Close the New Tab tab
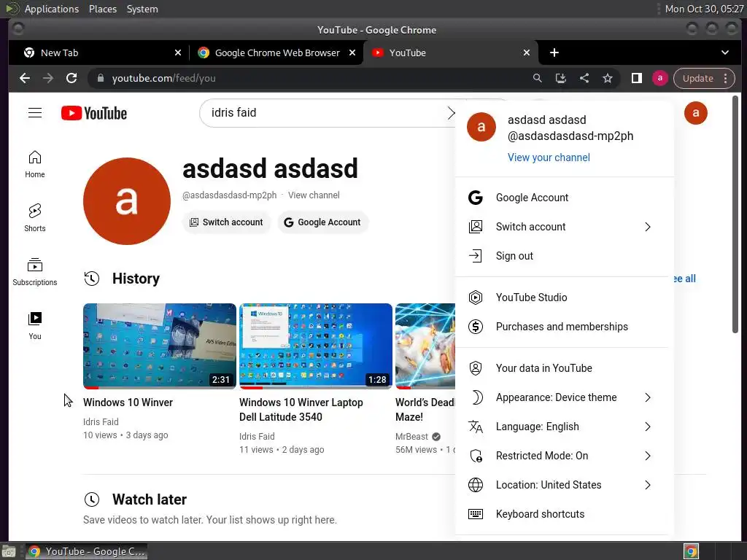The image size is (747, 560). tap(178, 52)
